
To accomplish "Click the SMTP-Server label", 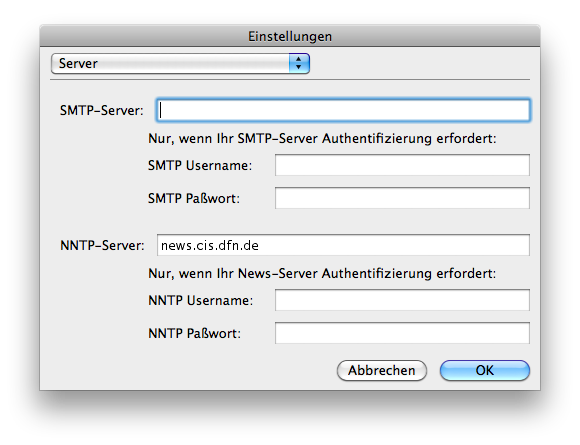I will (102, 110).
